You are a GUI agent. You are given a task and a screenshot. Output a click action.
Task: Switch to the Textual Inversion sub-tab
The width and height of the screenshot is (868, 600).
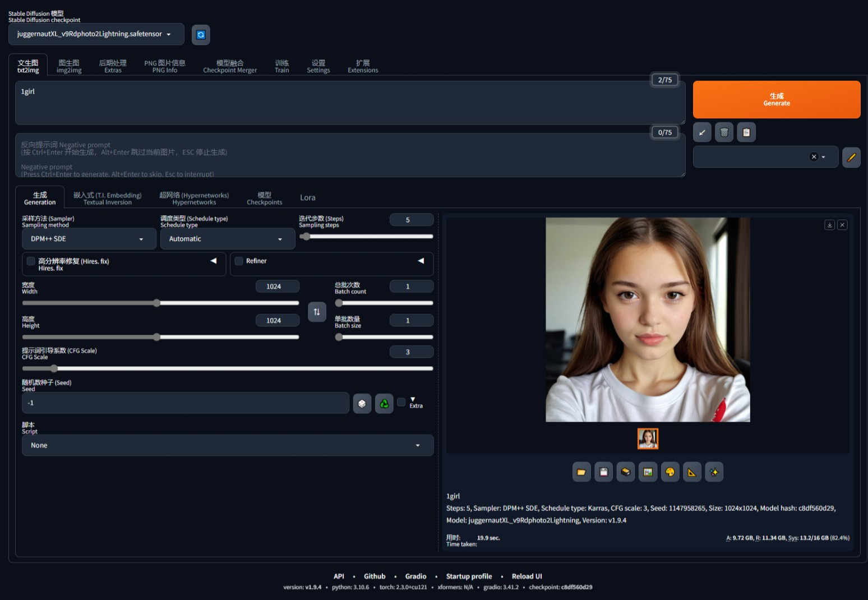108,199
